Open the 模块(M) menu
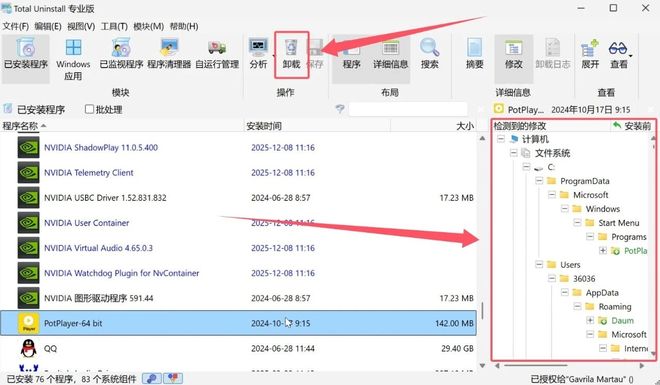660x385 pixels. 149,26
